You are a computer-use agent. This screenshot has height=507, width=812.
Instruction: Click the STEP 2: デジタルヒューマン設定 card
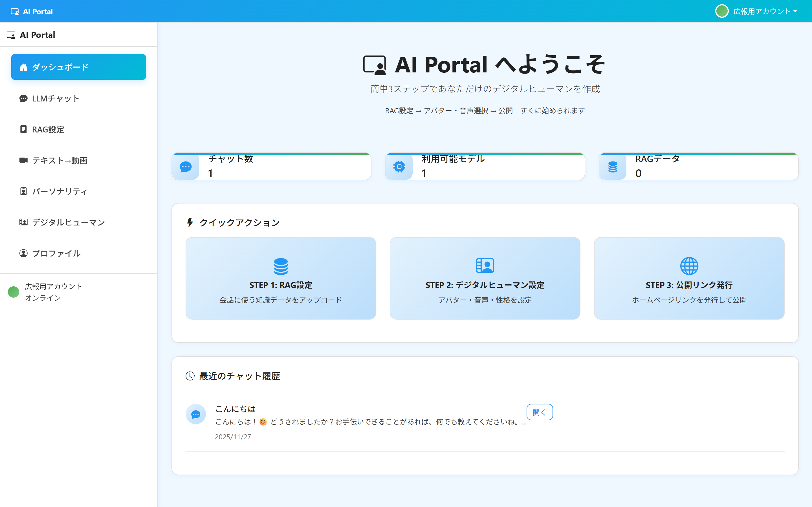click(485, 278)
